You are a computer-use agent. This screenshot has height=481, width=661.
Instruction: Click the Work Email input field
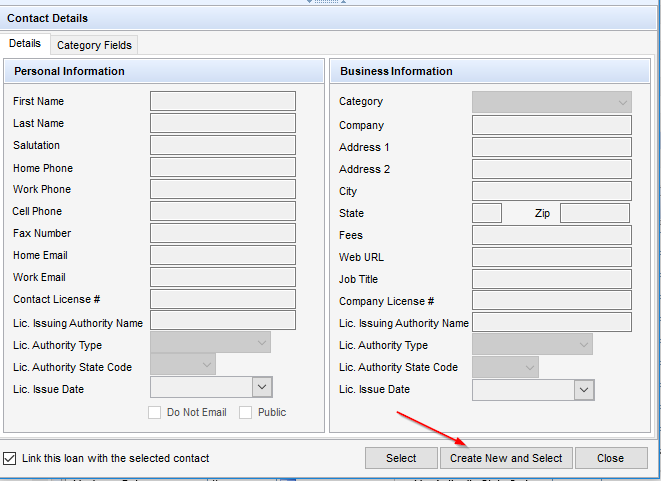[x=223, y=277]
